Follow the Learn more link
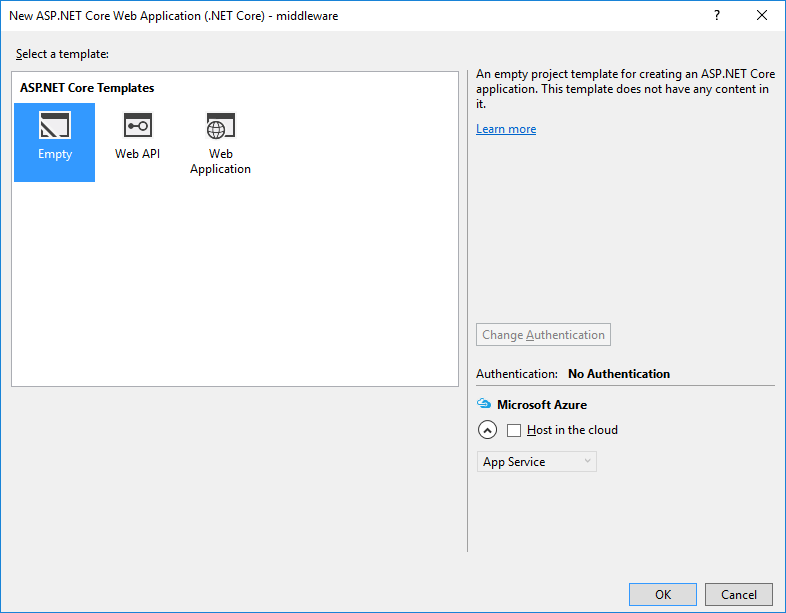 506,129
